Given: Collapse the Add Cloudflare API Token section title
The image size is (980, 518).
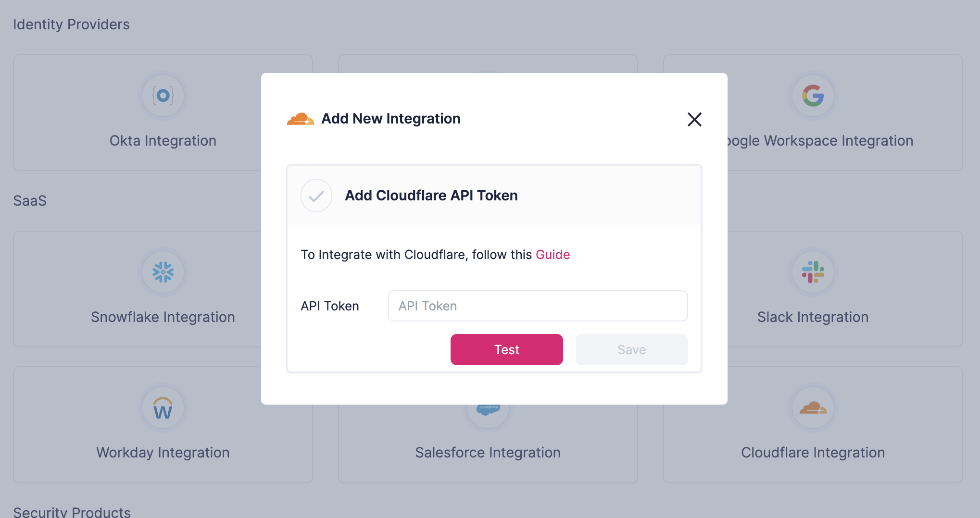Looking at the screenshot, I should (431, 196).
